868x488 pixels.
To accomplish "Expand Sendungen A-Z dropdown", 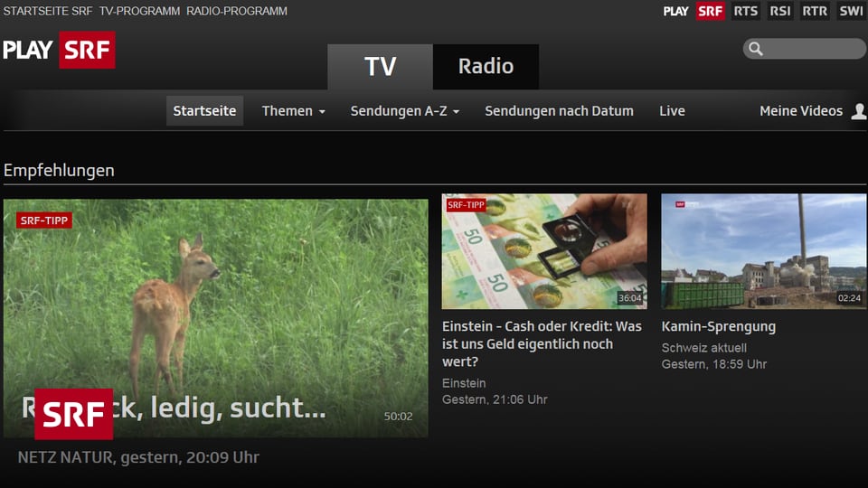I will pyautogui.click(x=405, y=111).
